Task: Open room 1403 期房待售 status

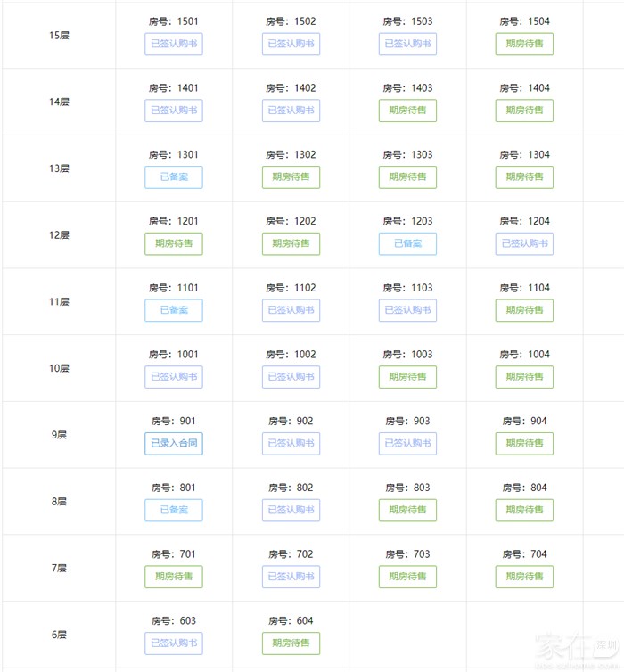Action: (407, 111)
